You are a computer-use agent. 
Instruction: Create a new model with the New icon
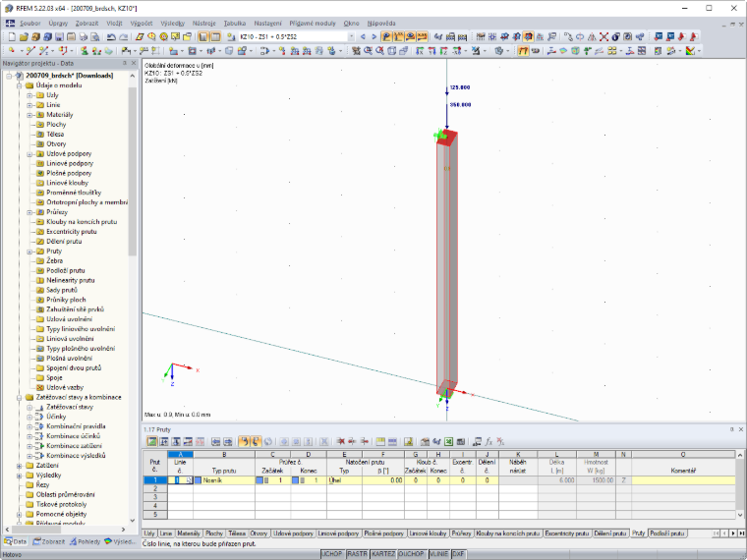(x=12, y=36)
